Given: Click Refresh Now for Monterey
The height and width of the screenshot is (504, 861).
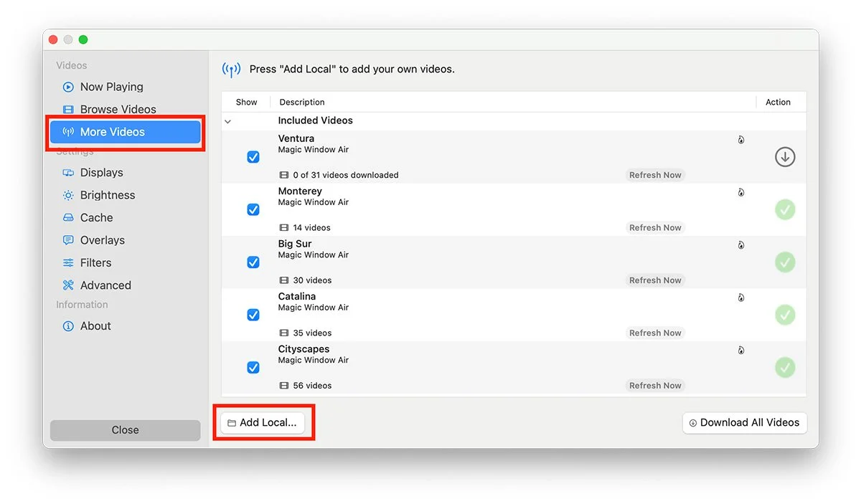Looking at the screenshot, I should click(x=655, y=227).
